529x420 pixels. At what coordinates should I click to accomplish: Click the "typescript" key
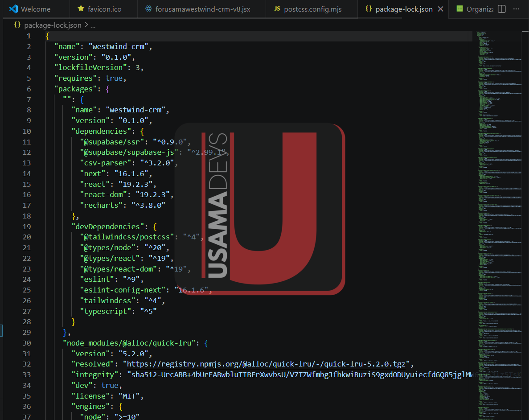pyautogui.click(x=106, y=311)
